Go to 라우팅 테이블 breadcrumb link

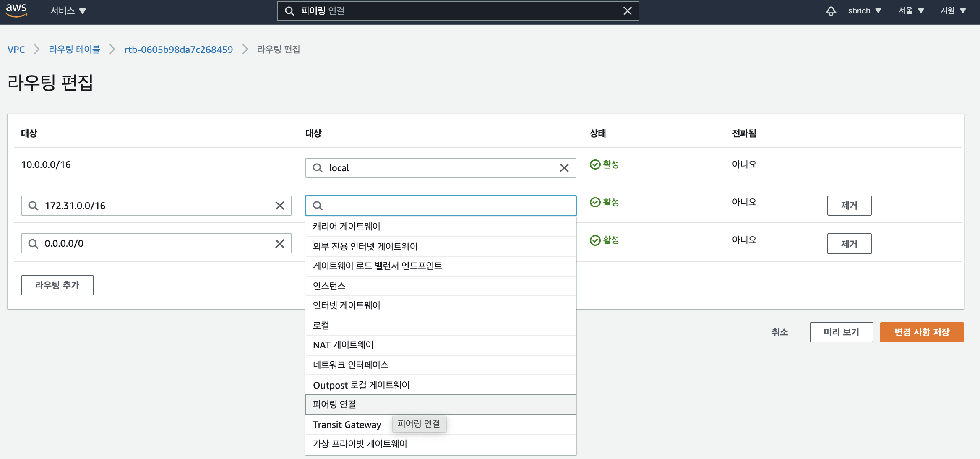(x=75, y=50)
